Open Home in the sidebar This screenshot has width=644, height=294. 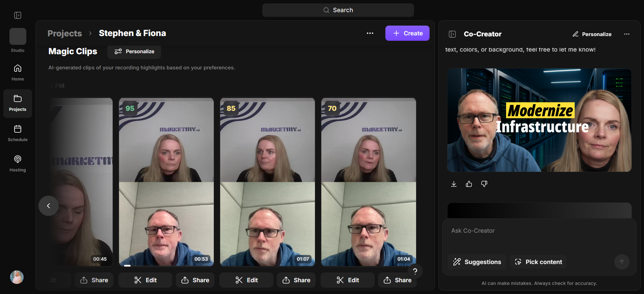[x=18, y=73]
